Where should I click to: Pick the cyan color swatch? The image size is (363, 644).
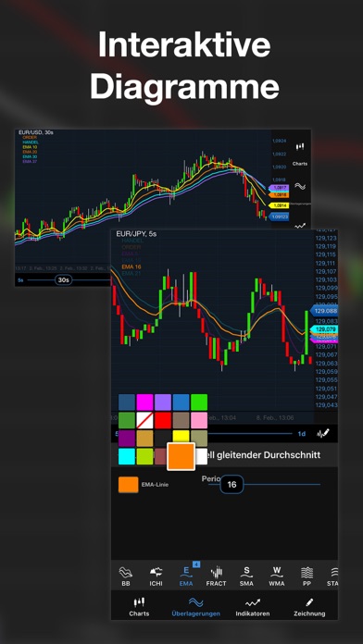[127, 456]
